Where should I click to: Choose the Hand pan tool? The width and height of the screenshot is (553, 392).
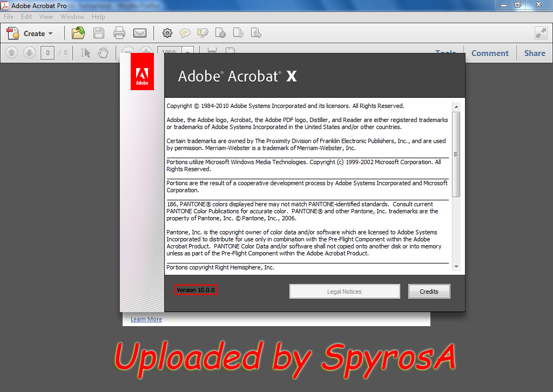tap(103, 53)
